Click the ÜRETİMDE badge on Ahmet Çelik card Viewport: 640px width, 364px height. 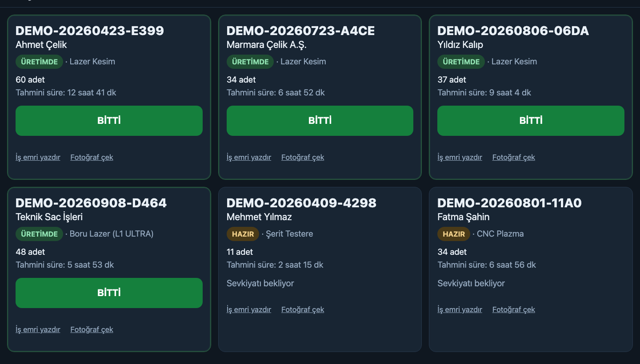(39, 62)
